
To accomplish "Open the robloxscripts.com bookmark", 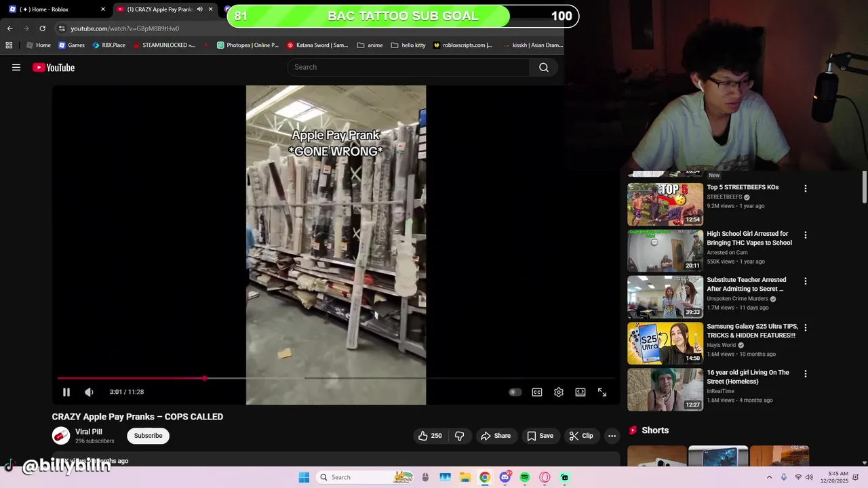I will [462, 45].
